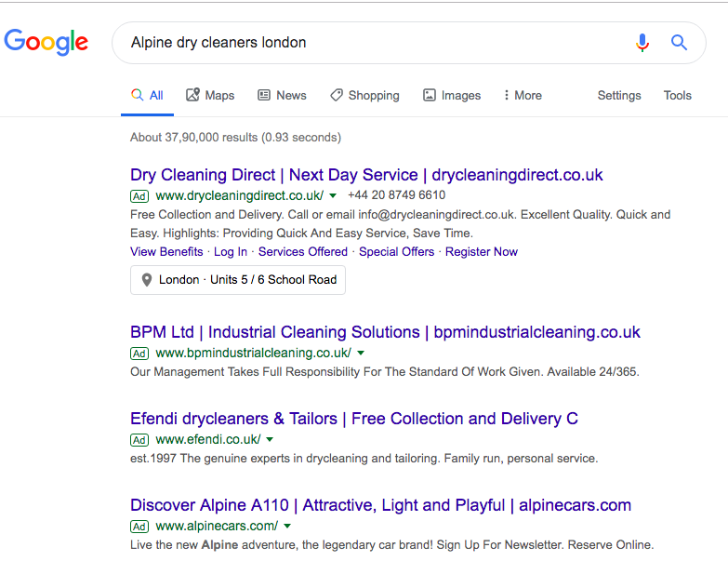
Task: Open dropdown arrow beside www.efendi.co.uk
Action: pos(270,440)
